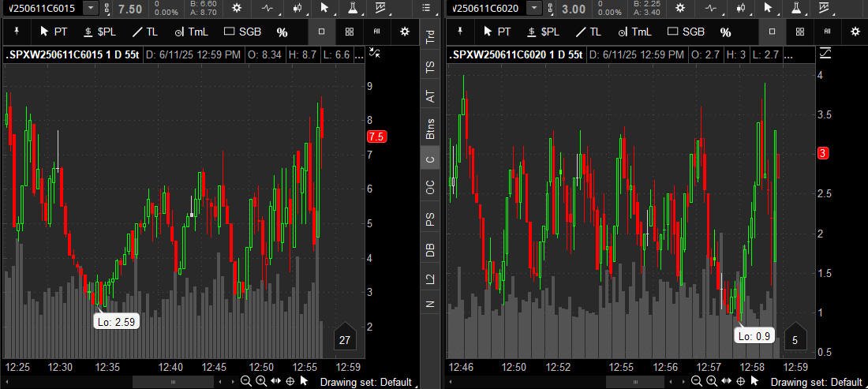Zoom out on the left chart

point(246,381)
